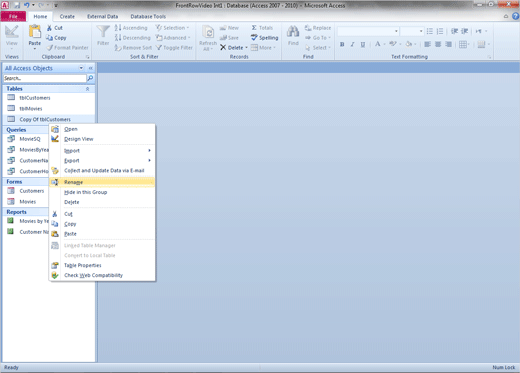Click the Check Web Compatibility icon
520x373 pixels.
[55, 275]
